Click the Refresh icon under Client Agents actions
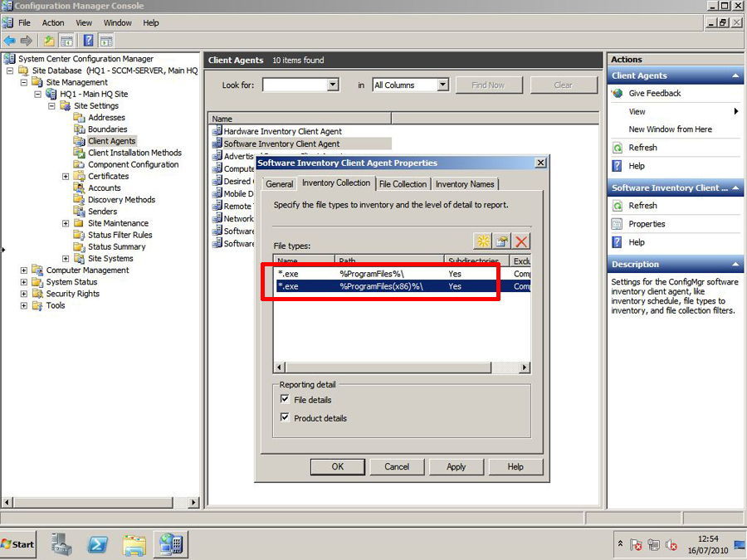Viewport: 747px width, 560px height. (x=618, y=148)
